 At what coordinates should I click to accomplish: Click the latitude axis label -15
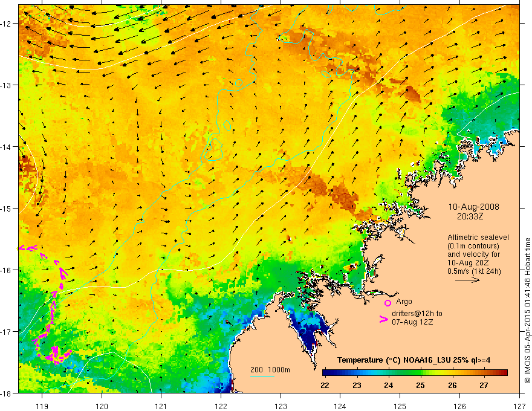tap(7, 208)
